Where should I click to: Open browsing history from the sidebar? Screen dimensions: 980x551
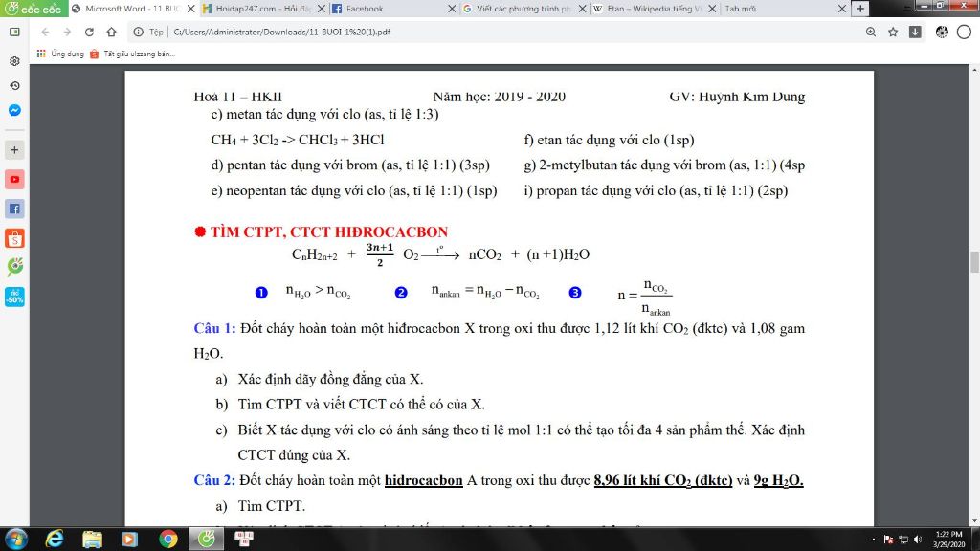[x=14, y=85]
